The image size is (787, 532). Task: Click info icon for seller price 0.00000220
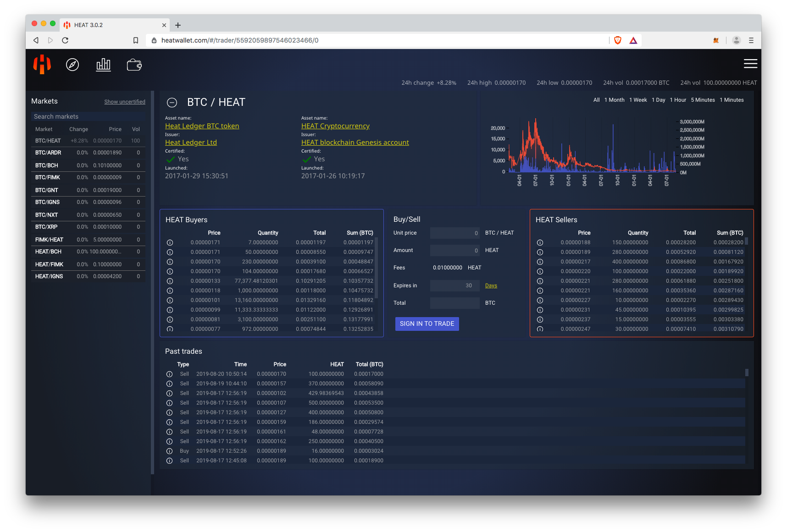540,271
